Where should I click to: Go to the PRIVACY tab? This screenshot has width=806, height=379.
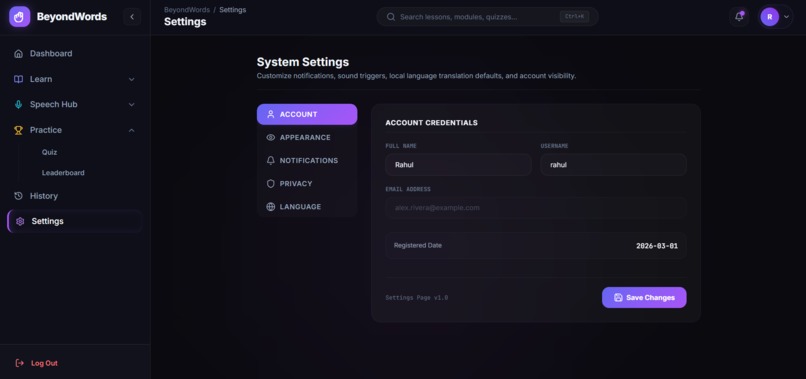click(x=307, y=184)
